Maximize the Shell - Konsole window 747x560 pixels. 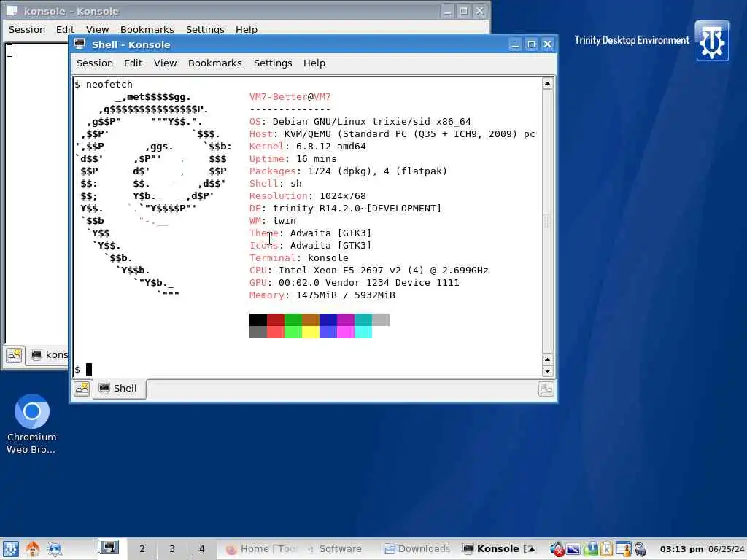point(531,44)
